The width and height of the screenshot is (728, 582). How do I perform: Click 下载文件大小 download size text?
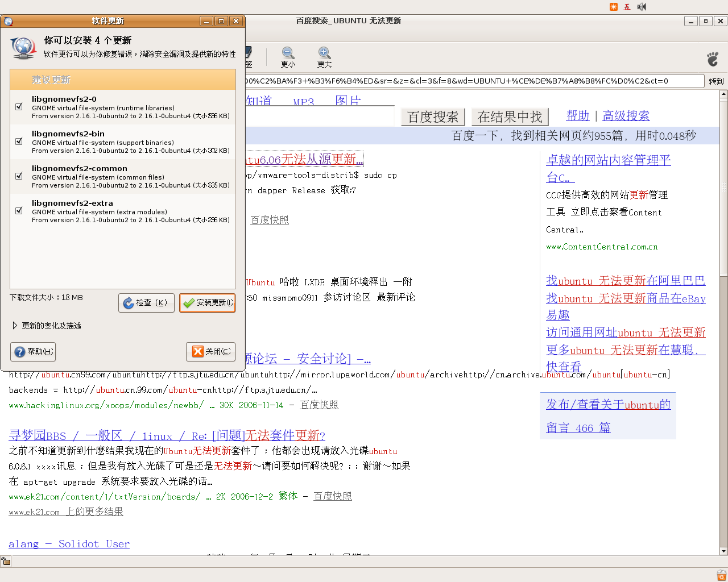click(x=46, y=297)
